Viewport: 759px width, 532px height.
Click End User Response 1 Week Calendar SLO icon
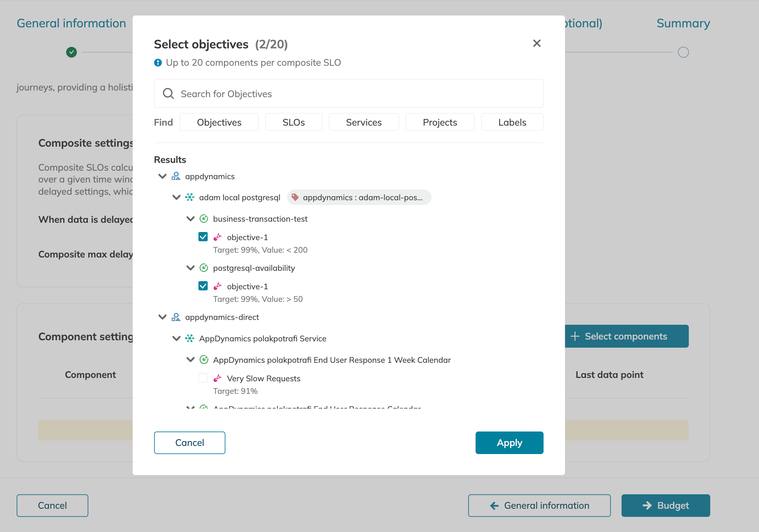[204, 360]
